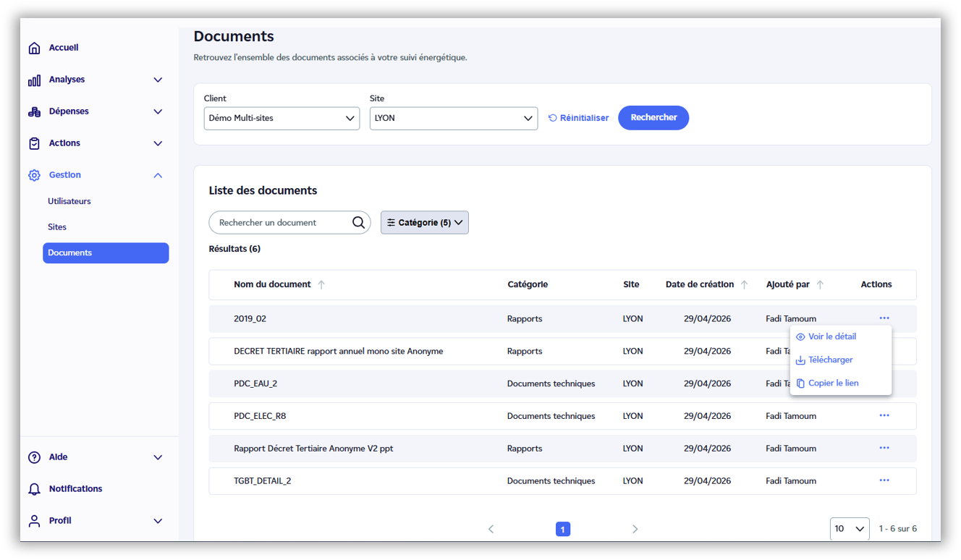Image resolution: width=961 pixels, height=560 pixels.
Task: Click the Notifications bell icon
Action: tap(34, 489)
